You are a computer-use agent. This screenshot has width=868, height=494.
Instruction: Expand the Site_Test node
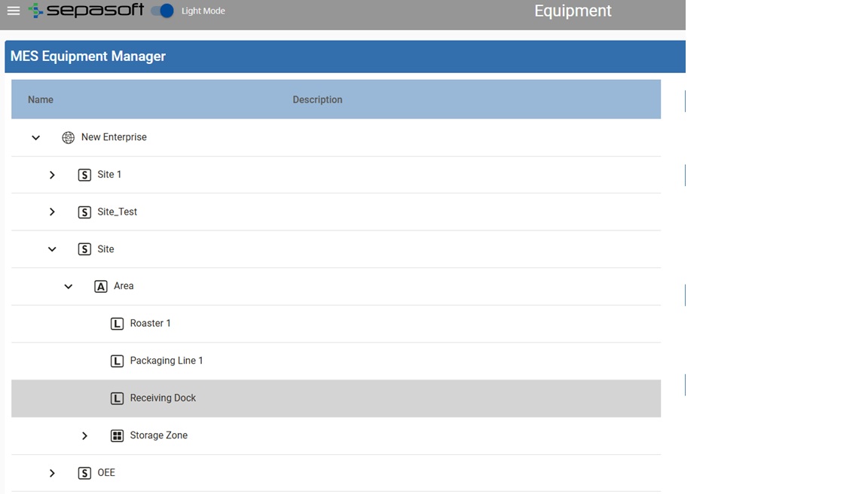tap(52, 212)
